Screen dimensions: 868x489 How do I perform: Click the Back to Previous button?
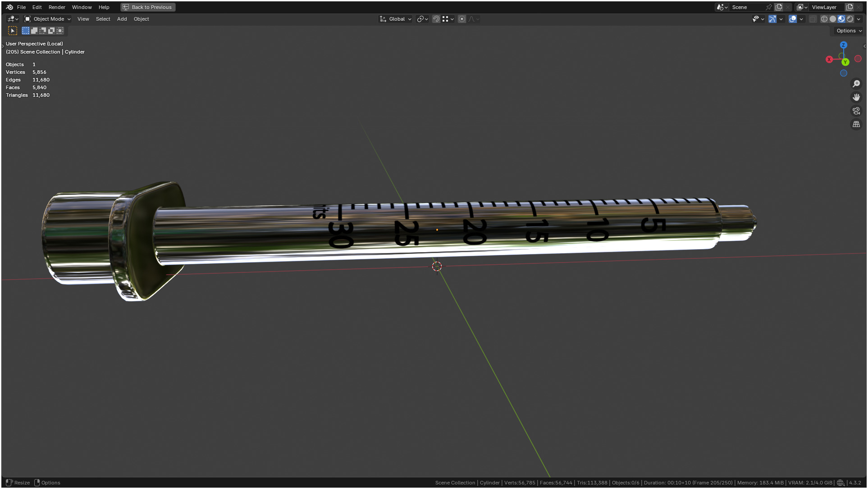click(x=148, y=7)
